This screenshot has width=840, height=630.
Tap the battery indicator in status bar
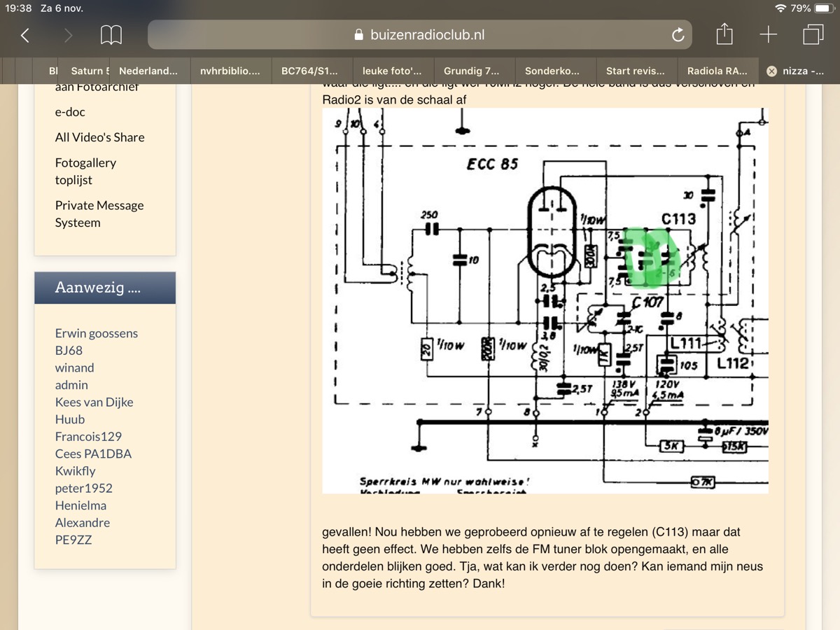[825, 8]
